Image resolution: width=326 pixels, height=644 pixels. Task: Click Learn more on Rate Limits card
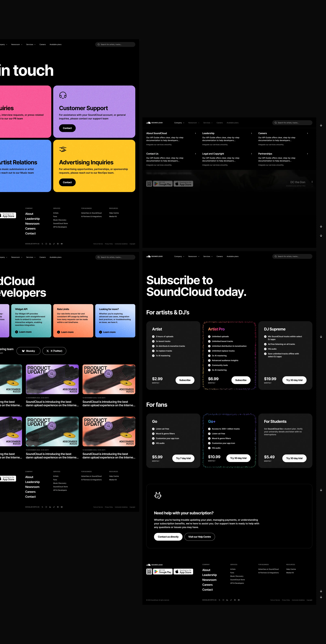(x=65, y=332)
